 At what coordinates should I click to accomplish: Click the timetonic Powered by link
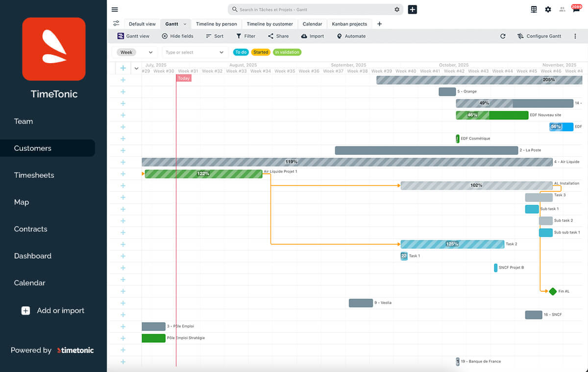click(75, 350)
